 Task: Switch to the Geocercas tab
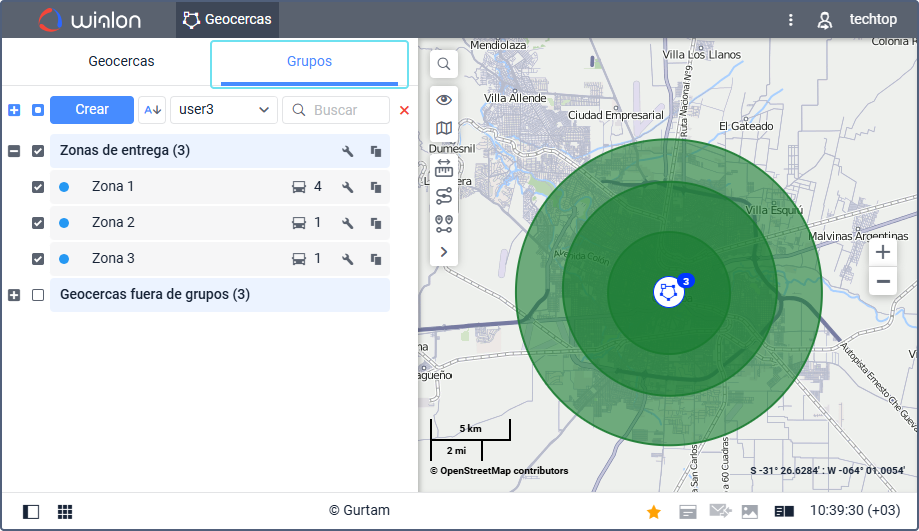click(121, 62)
